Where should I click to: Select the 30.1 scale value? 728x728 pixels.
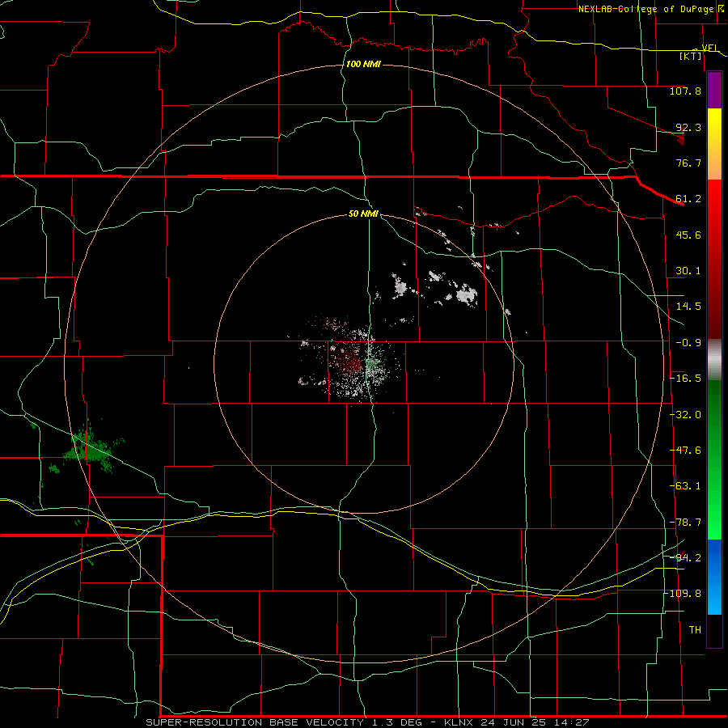point(688,271)
